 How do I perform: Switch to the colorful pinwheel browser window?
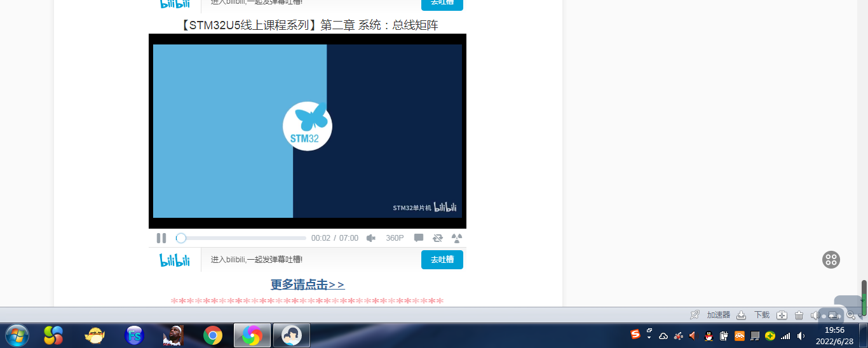(x=252, y=335)
